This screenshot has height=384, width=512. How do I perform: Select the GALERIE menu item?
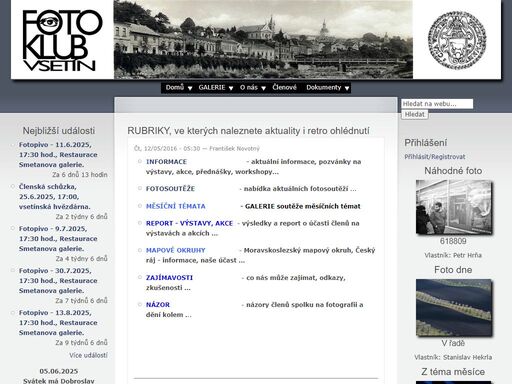point(212,87)
